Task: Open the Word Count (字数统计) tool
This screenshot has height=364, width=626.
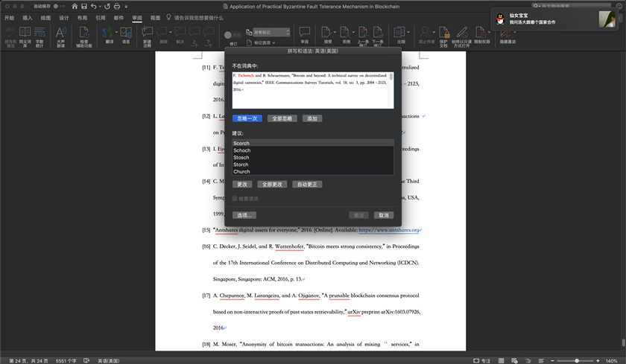Action: [39, 36]
